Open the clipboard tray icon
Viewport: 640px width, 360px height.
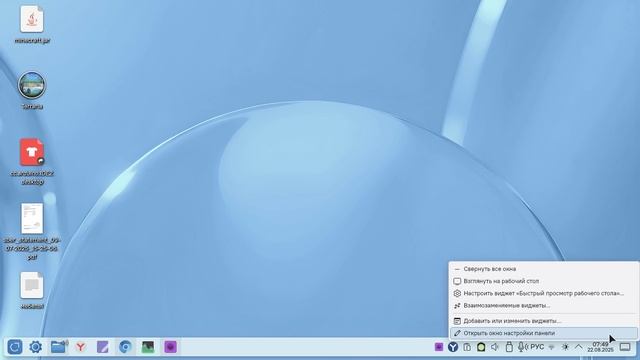point(467,347)
